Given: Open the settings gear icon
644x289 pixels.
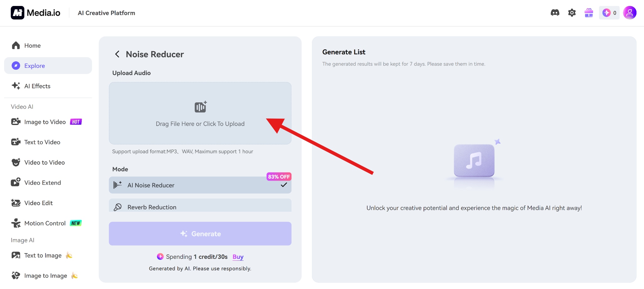Looking at the screenshot, I should pyautogui.click(x=572, y=13).
